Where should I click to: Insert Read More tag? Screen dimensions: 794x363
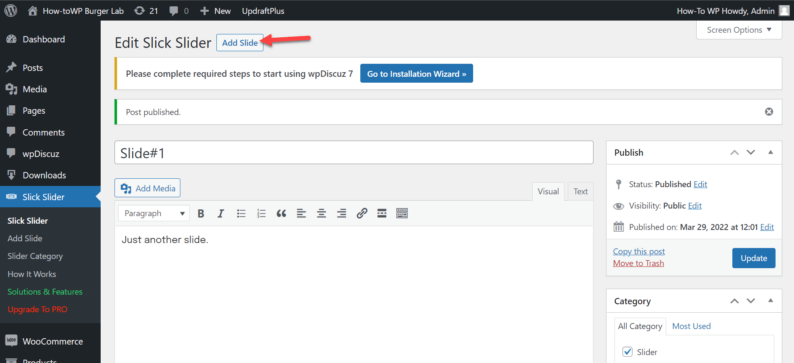382,214
